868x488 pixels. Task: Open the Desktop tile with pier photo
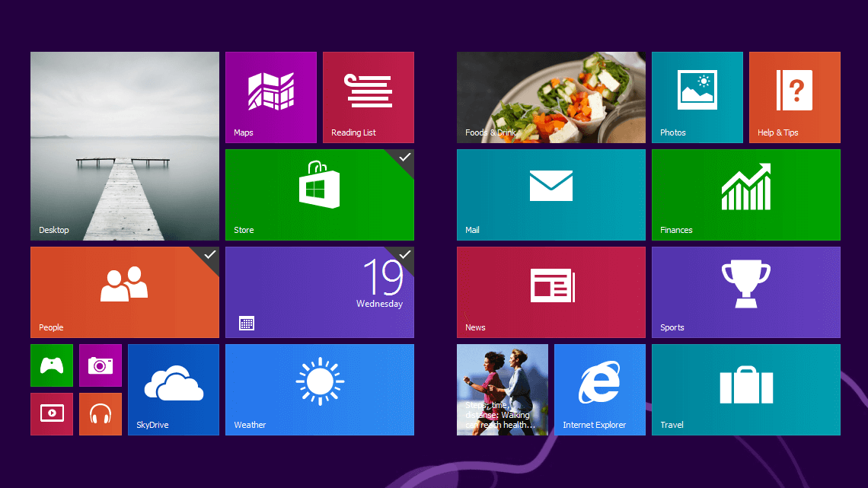point(125,146)
